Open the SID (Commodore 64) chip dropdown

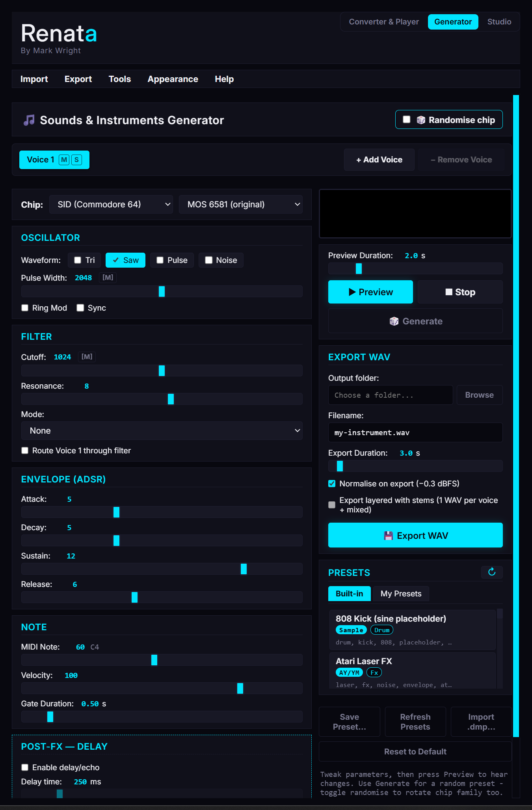[111, 204]
